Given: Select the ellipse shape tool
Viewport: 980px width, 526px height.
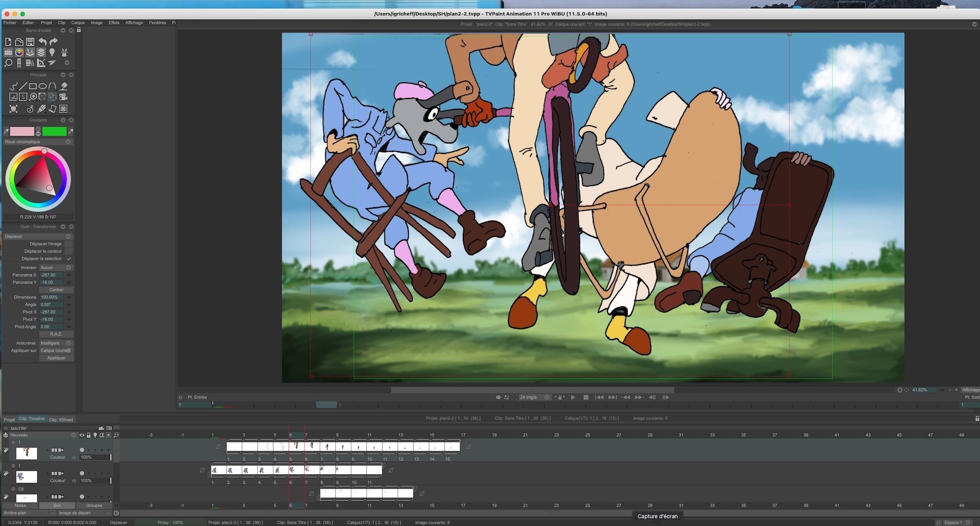Looking at the screenshot, I should tap(42, 86).
